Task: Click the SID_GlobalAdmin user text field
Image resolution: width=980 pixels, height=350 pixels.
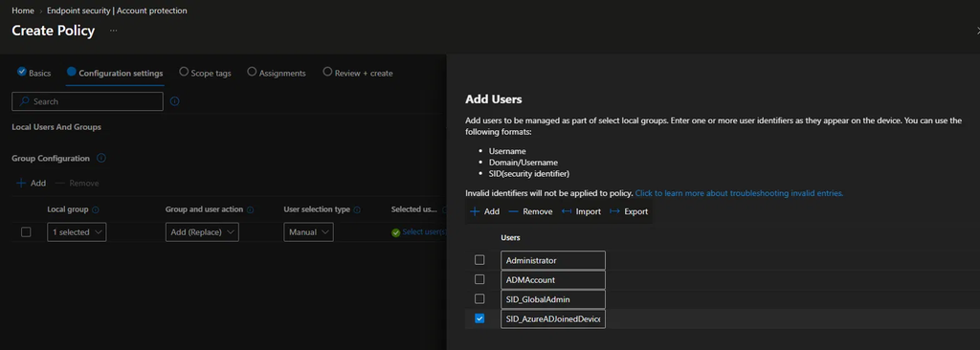Action: click(553, 299)
